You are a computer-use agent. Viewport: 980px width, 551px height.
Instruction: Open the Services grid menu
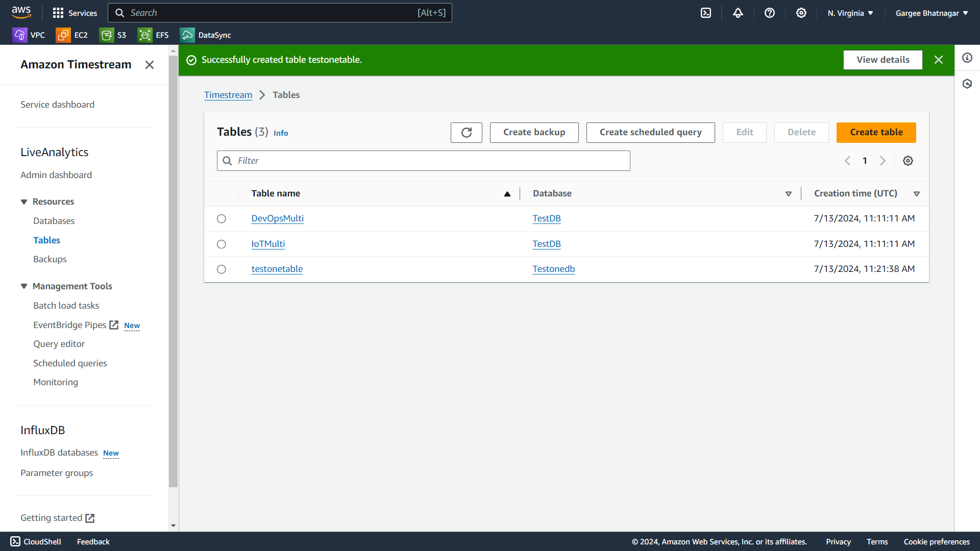[75, 13]
